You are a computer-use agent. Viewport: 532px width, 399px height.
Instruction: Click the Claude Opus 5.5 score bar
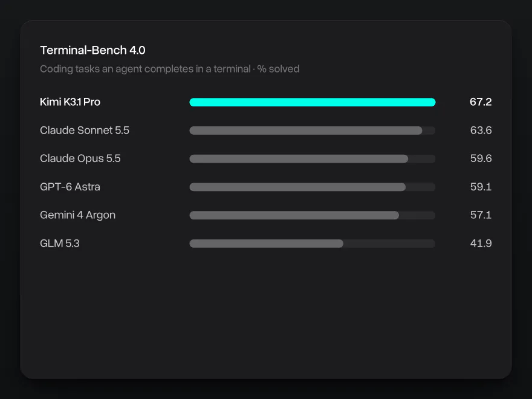click(299, 159)
